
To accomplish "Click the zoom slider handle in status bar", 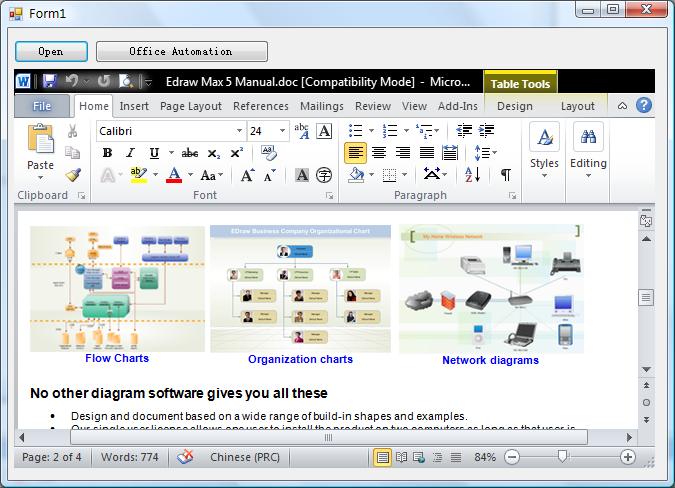I will pyautogui.click(x=563, y=457).
